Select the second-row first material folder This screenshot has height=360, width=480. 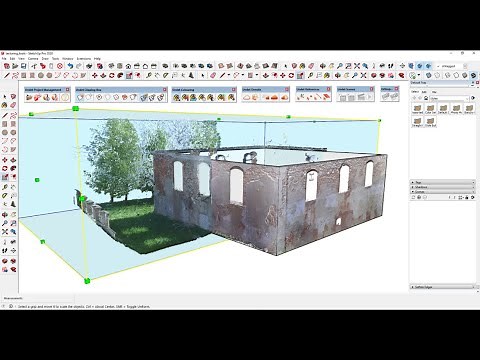click(x=417, y=121)
